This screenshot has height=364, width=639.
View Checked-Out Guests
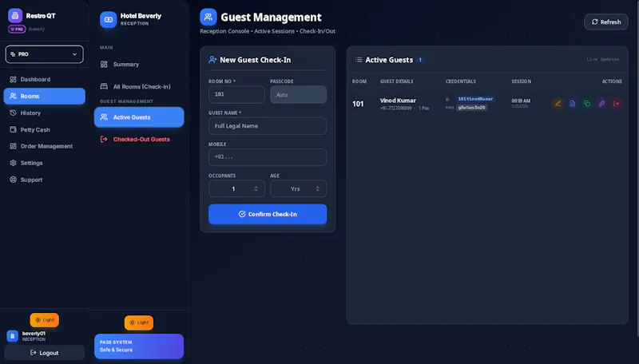139,139
